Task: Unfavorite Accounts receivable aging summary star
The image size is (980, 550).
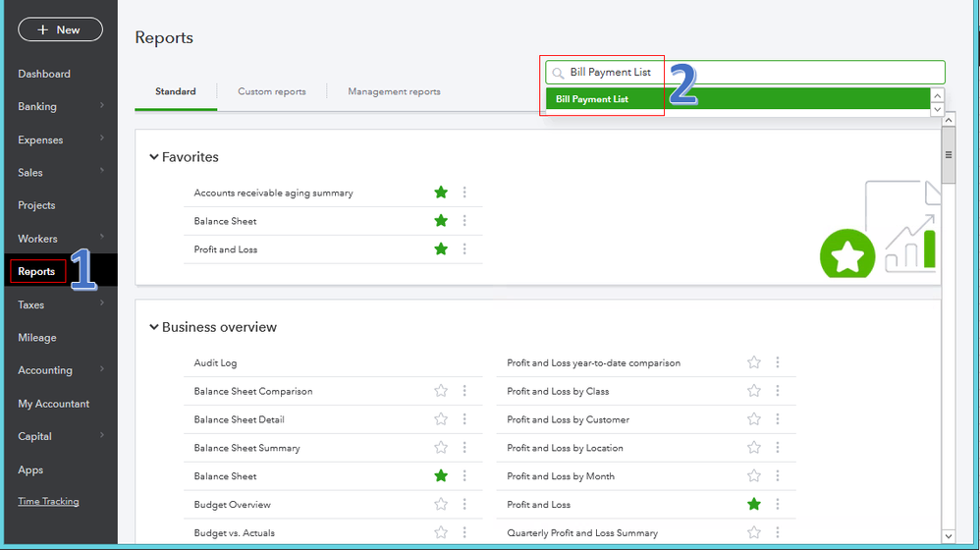Action: 441,192
